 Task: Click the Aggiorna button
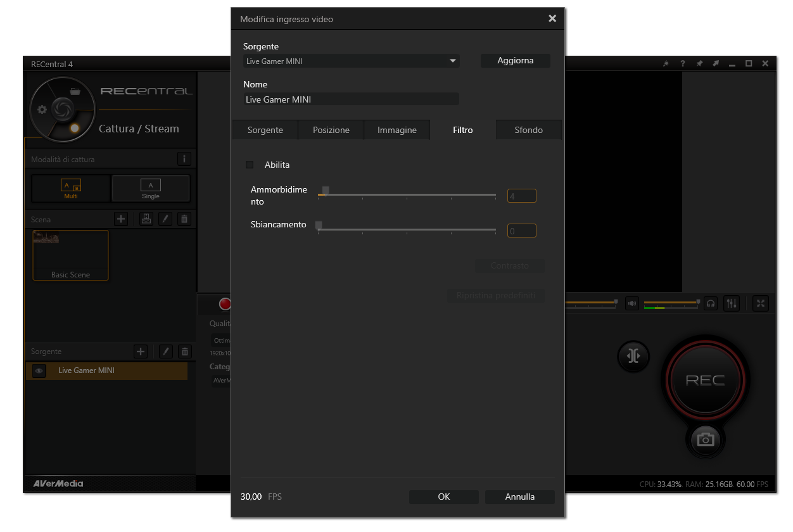coord(516,61)
